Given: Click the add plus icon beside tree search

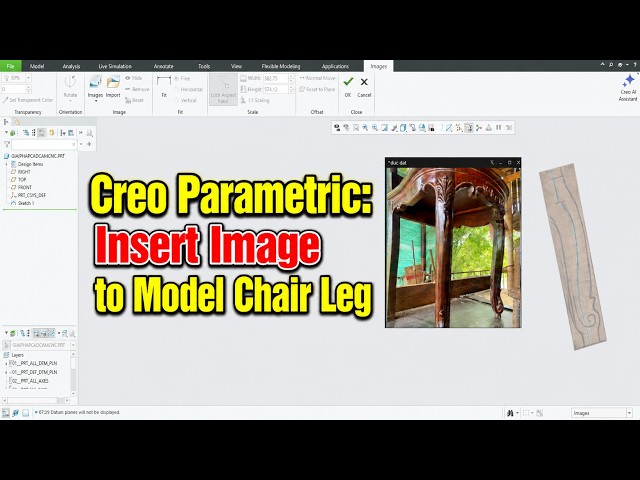Looking at the screenshot, I should tap(89, 144).
